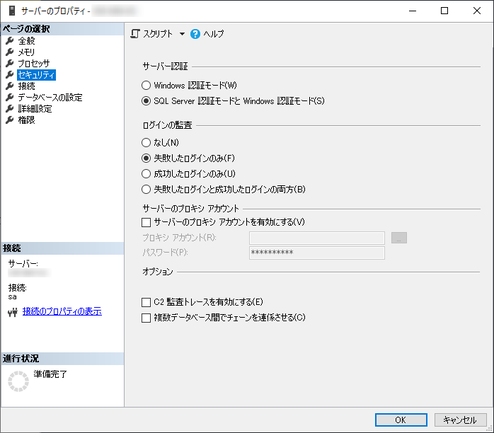Click the オプション section label
This screenshot has height=433, width=494.
(x=158, y=272)
